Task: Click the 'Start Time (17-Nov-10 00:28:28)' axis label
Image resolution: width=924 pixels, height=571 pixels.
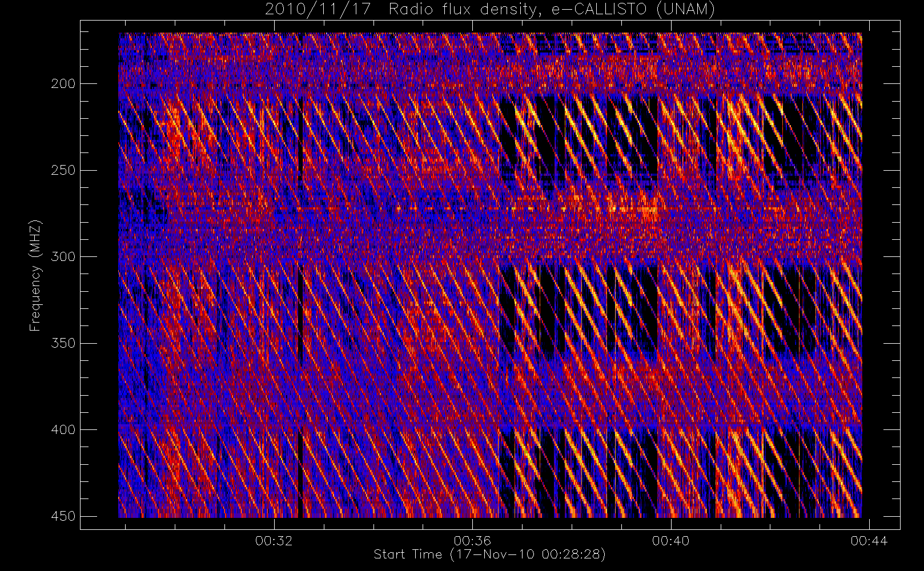Action: tap(489, 554)
